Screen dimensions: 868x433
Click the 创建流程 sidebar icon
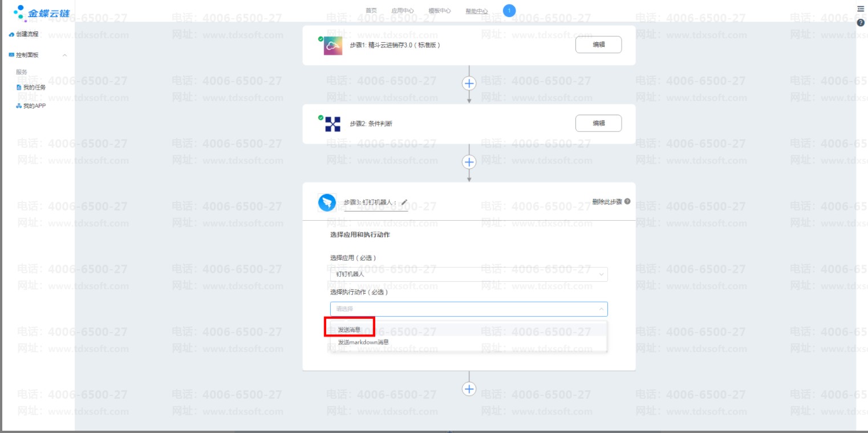[x=11, y=35]
